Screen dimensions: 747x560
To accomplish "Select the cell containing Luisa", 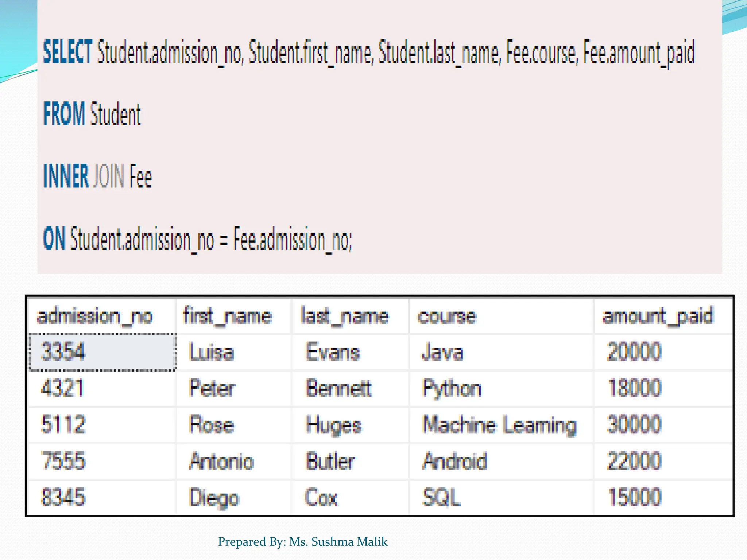I will pos(212,353).
